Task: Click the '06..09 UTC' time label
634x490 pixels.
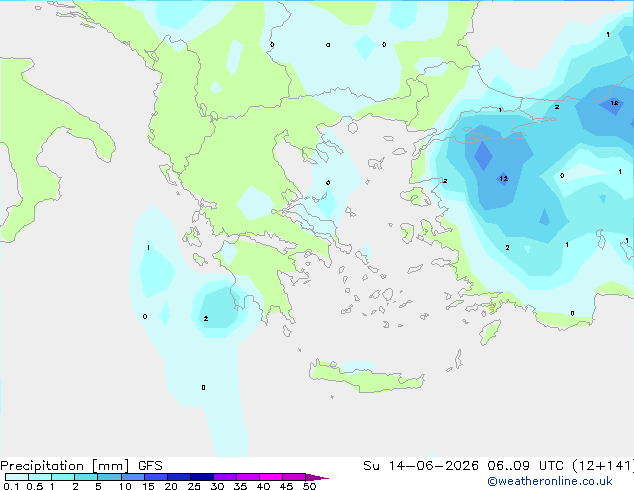Action: point(524,466)
